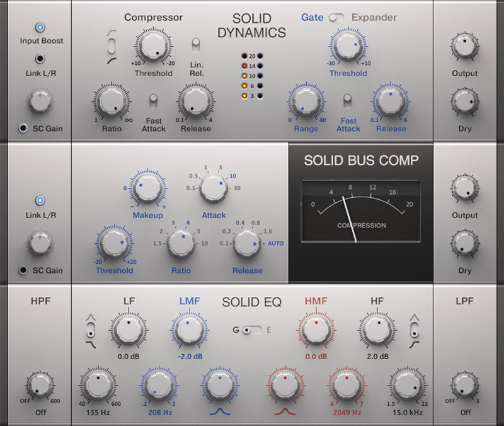This screenshot has height=426, width=504.
Task: Click the soft knee curve icon
Action: point(112,60)
